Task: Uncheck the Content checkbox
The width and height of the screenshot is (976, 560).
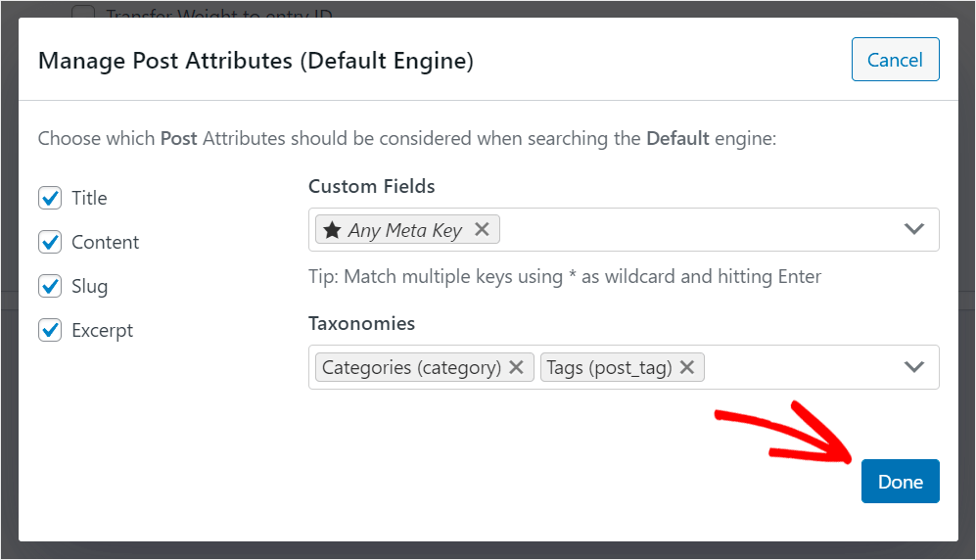Action: tap(50, 242)
